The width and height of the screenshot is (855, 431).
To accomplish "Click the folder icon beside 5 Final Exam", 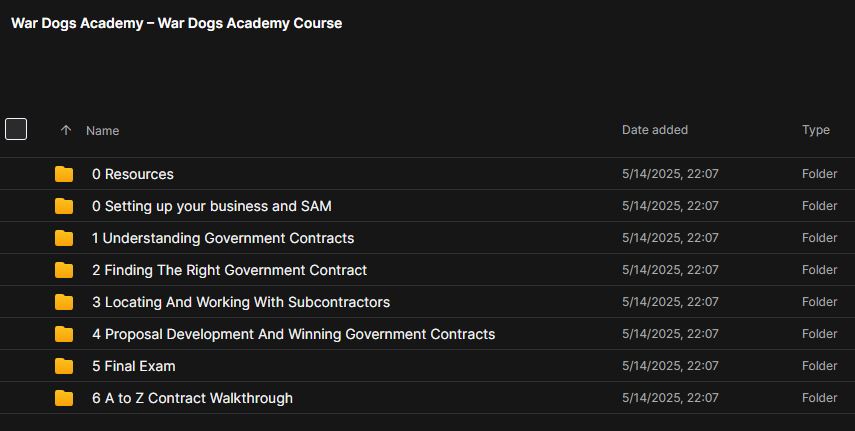I will (64, 366).
